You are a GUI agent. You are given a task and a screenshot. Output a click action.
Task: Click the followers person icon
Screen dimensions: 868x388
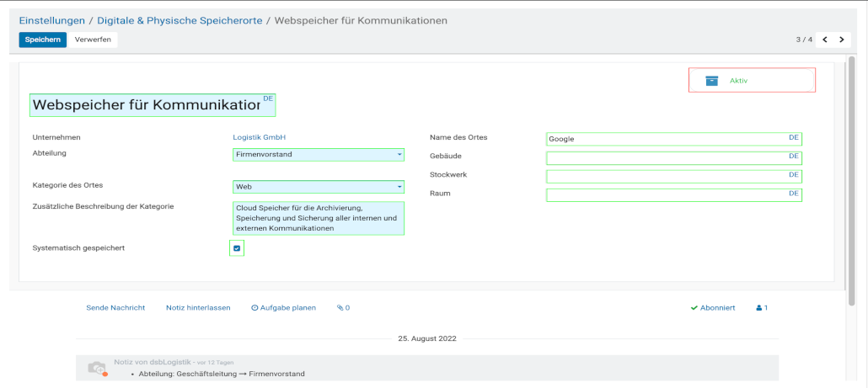click(x=759, y=308)
